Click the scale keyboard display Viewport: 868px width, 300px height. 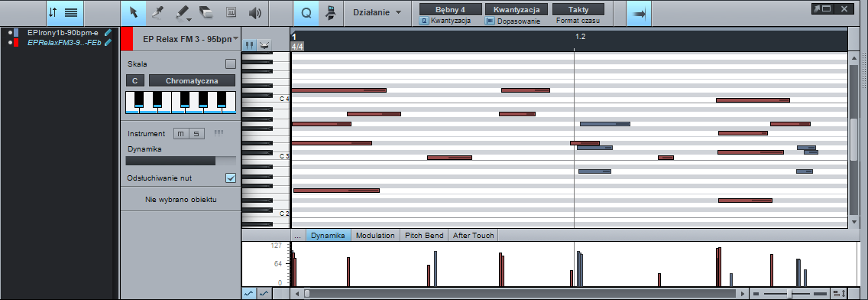(x=181, y=103)
